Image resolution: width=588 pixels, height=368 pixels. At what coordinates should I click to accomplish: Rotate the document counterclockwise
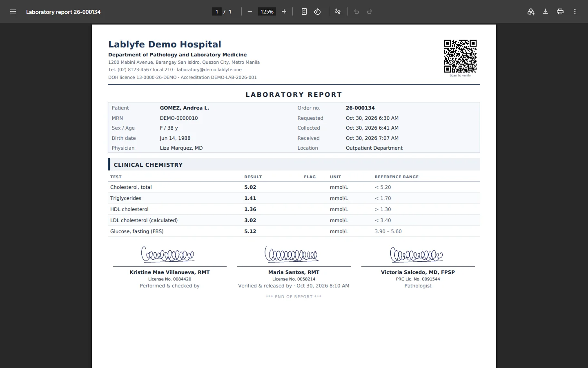317,11
